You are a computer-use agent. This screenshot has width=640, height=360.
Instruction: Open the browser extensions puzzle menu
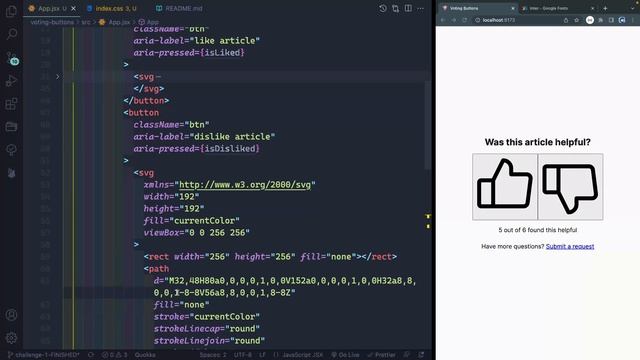[601, 20]
